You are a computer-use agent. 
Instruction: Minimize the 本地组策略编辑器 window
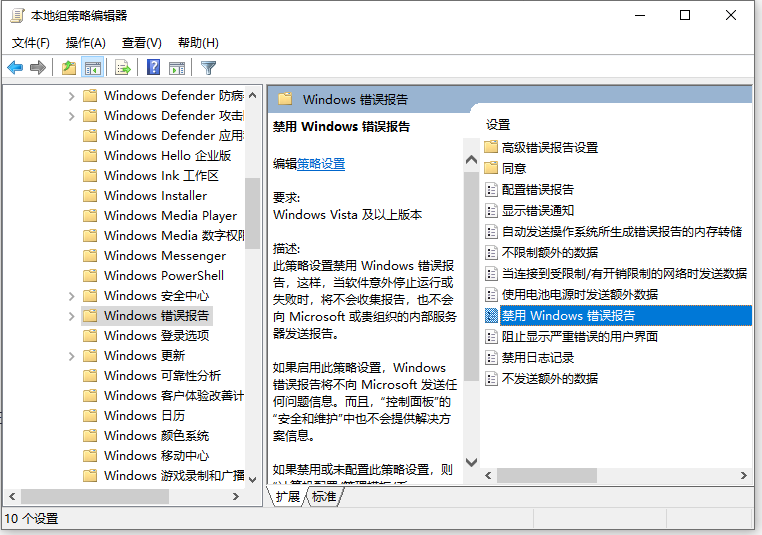[640, 16]
